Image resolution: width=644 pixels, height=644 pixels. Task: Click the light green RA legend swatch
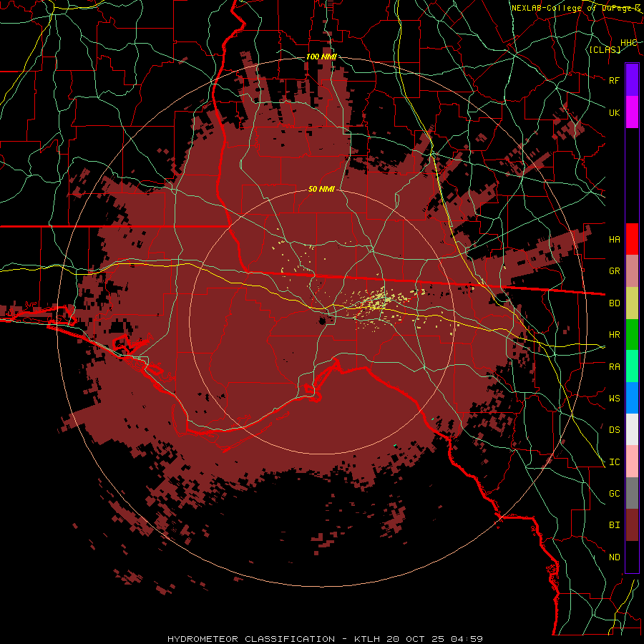[x=632, y=366]
